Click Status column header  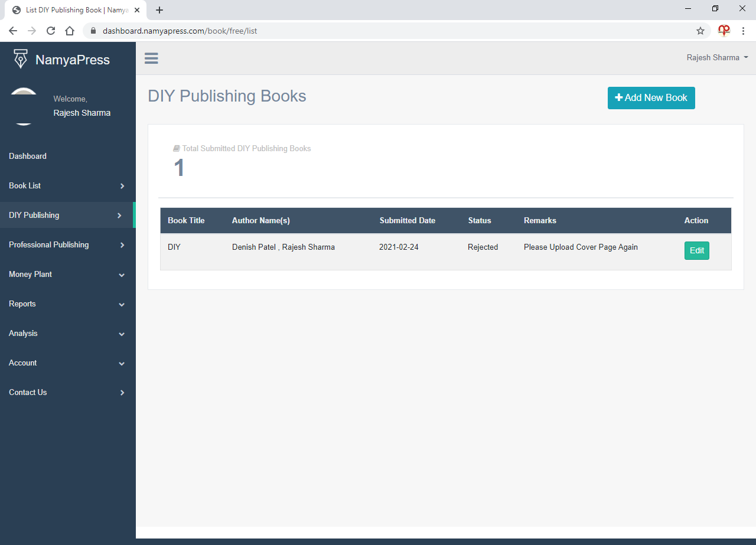(x=480, y=220)
